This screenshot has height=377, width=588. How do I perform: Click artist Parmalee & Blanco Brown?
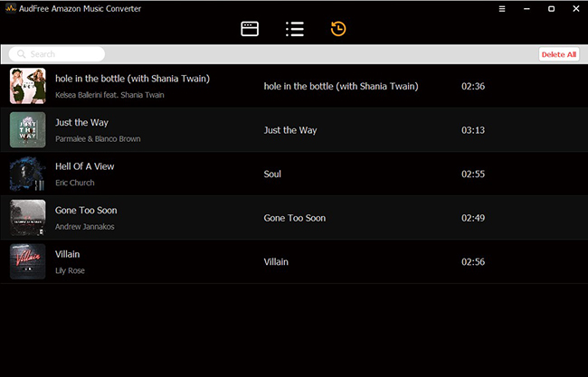(x=98, y=139)
